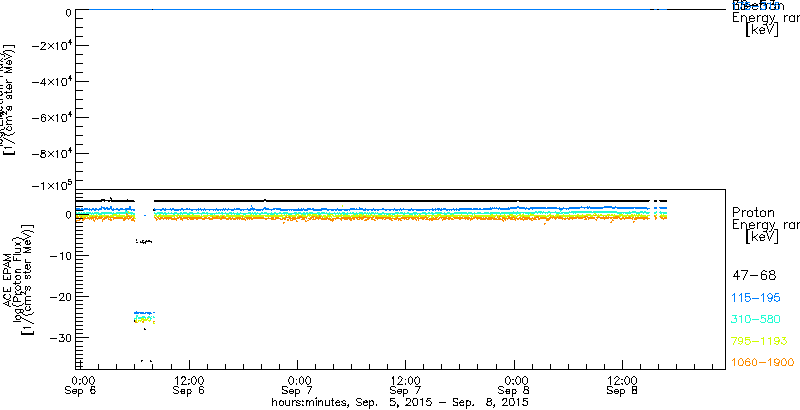Image resolution: width=800 pixels, height=410 pixels.
Task: Click the 12:00 Sep 8 time axis label
Action: point(622,384)
